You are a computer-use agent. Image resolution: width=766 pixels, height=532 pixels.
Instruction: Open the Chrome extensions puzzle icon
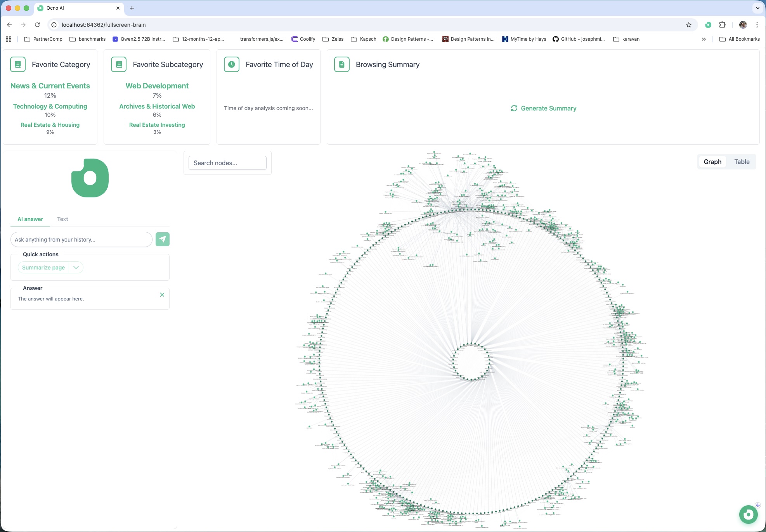pos(722,25)
